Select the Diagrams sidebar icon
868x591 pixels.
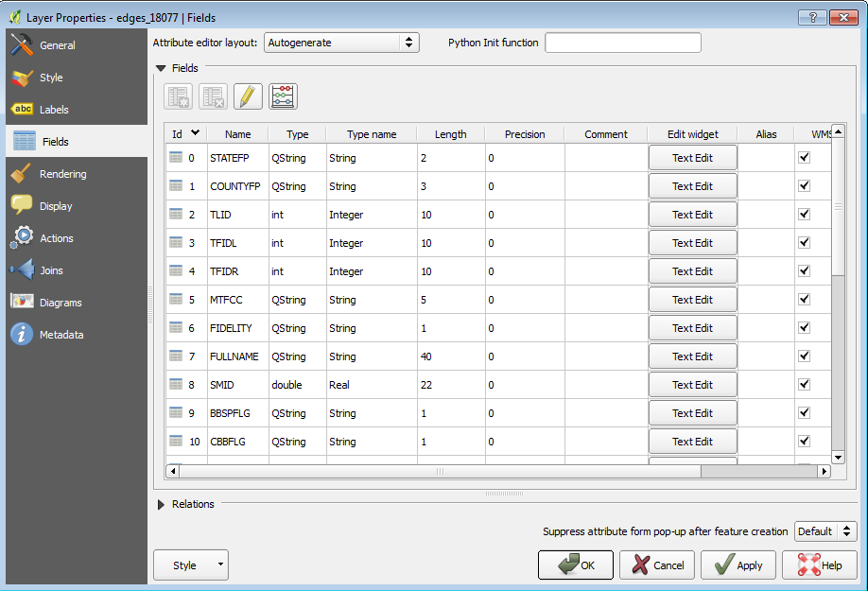(22, 303)
